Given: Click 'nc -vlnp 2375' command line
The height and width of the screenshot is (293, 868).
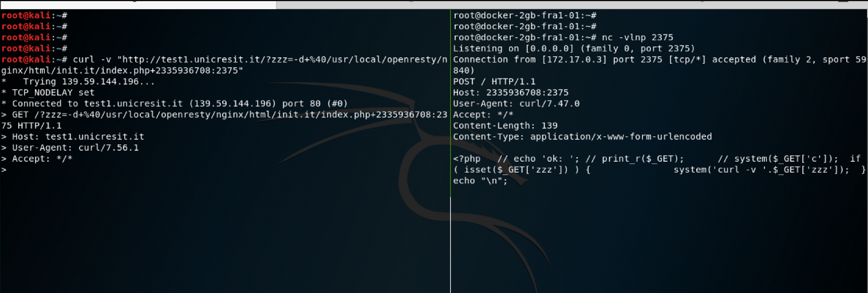Looking at the screenshot, I should point(563,37).
